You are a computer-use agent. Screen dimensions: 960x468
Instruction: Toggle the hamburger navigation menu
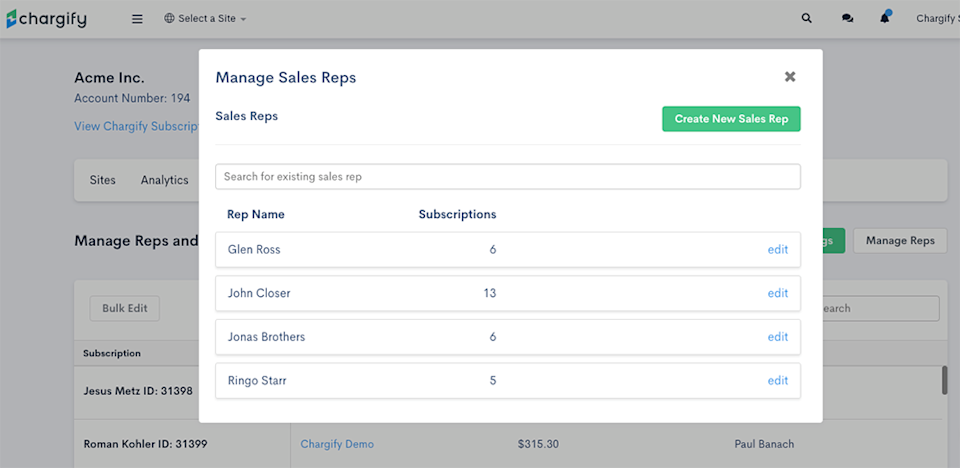click(137, 18)
